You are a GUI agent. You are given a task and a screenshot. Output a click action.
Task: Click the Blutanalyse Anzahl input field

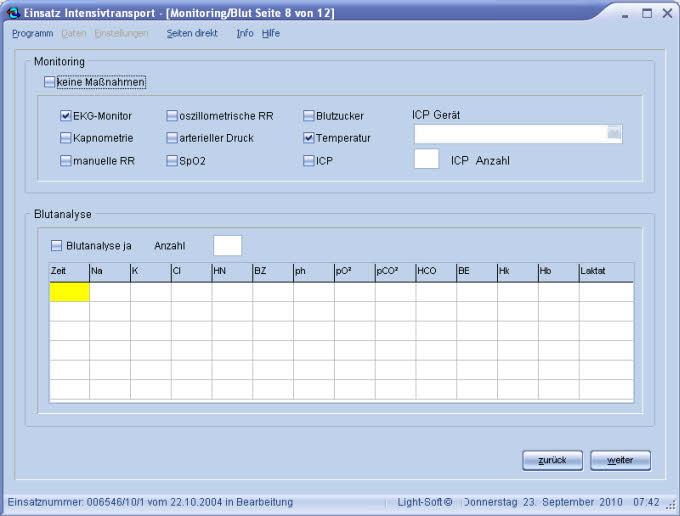[227, 246]
